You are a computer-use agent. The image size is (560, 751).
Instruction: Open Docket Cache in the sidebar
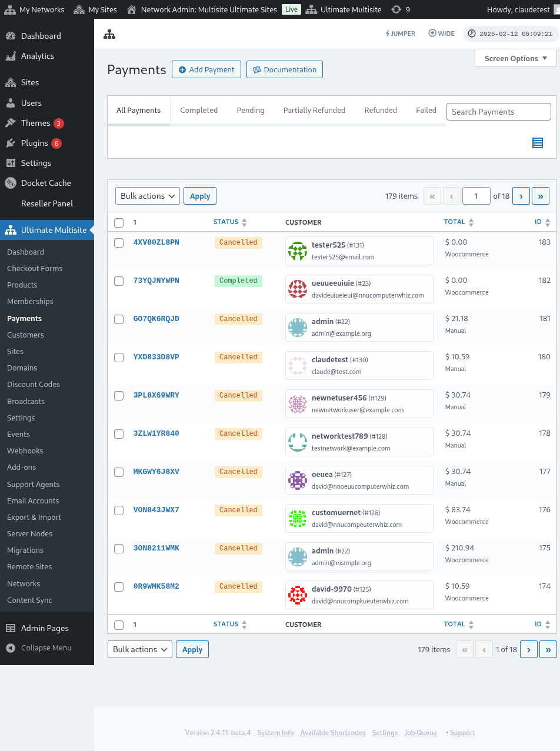pos(47,183)
